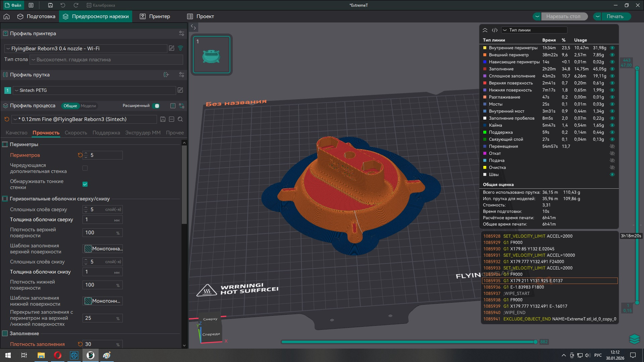Open top surface pattern dropdown

pos(103,249)
